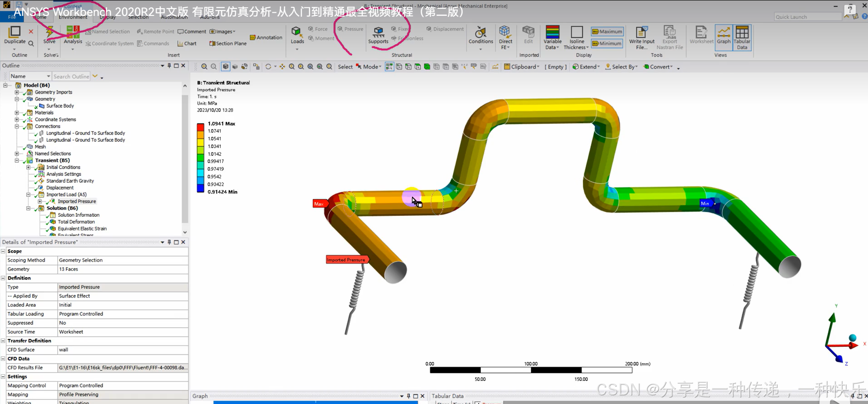Click the Duplicate icon in the ribbon
868x404 pixels.
point(15,32)
